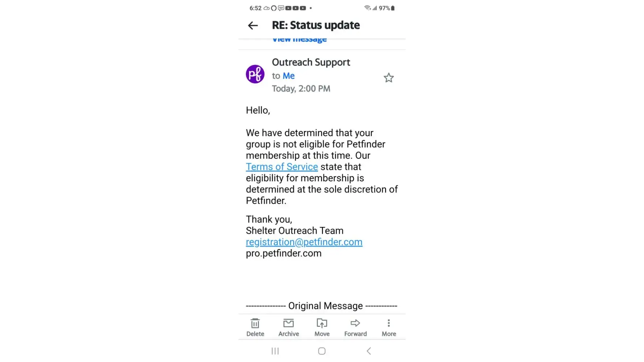
Task: Tap the Today, 2:00 PM timestamp
Action: pos(301,89)
